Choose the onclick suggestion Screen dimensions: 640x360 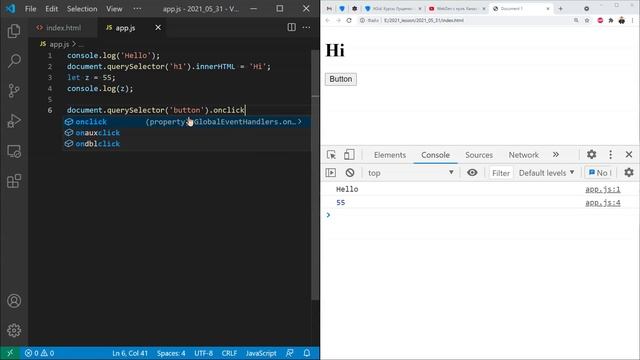(x=187, y=122)
